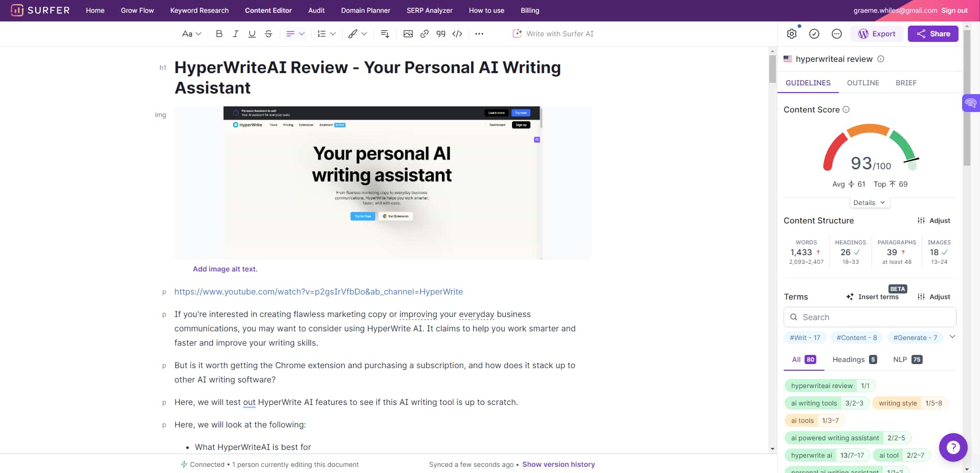Insert an image using the toolbar
This screenshot has height=473, width=980.
pos(408,33)
